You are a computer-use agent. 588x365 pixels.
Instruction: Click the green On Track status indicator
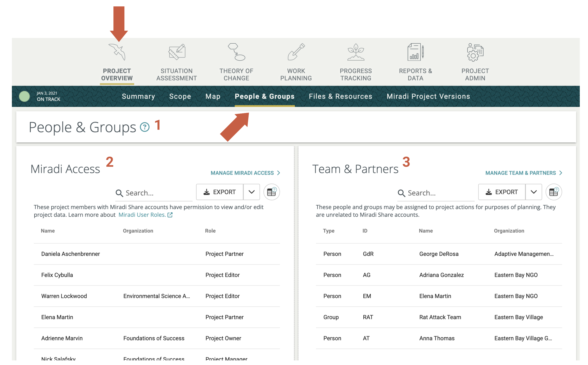click(x=24, y=96)
